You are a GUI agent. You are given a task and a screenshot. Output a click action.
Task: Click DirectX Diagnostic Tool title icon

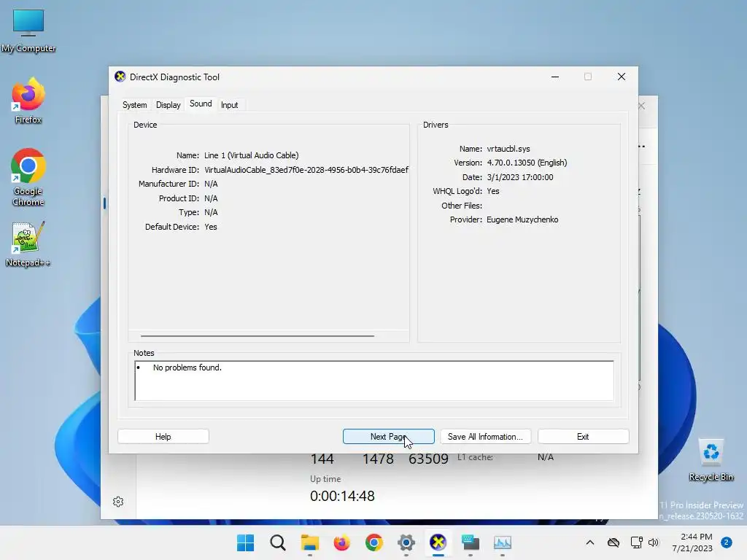120,77
